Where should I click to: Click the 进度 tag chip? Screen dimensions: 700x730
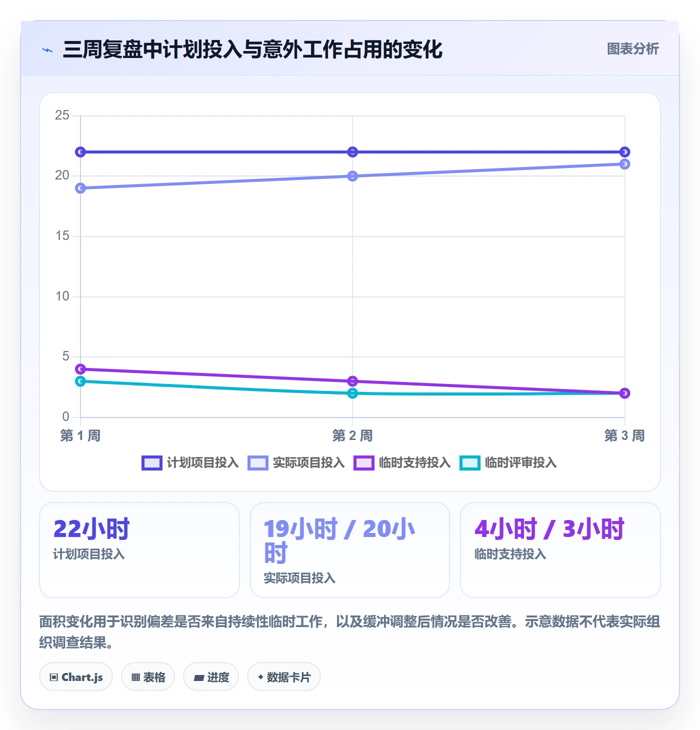pos(211,677)
